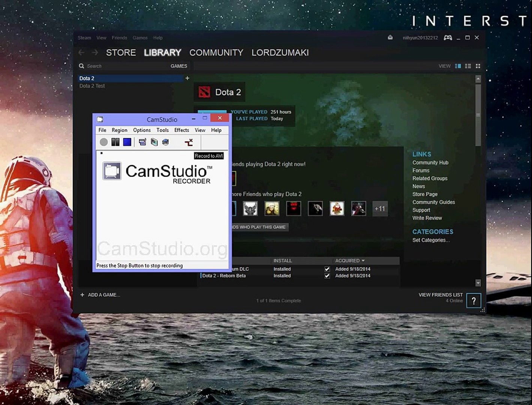This screenshot has height=405, width=532.
Task: Open the Region menu in CamStudio
Action: pyautogui.click(x=120, y=130)
